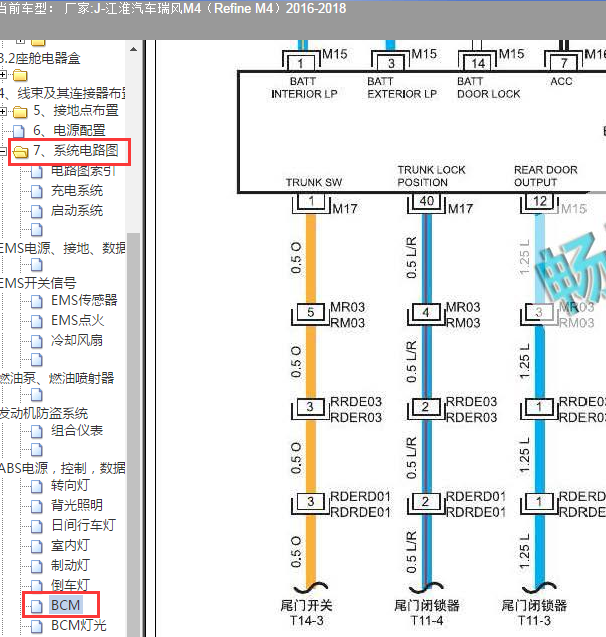Open the 制动灯 diagram
Viewport: 606px width, 637px height.
70,565
